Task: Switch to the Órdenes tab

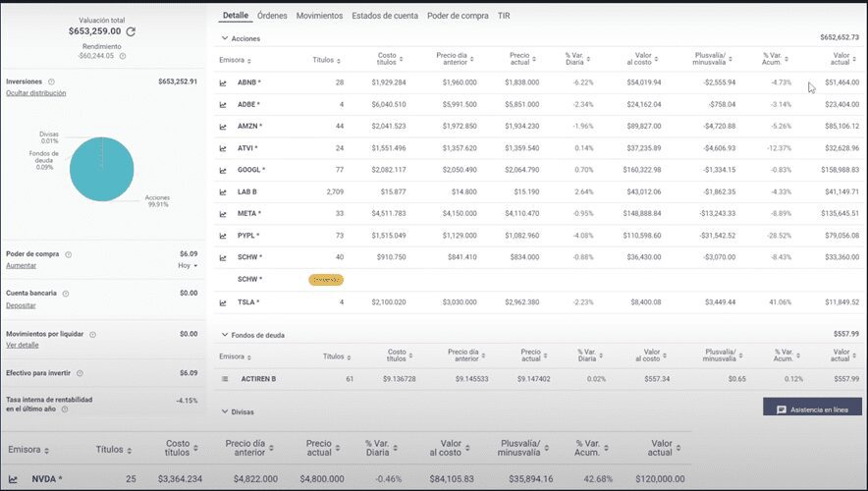Action: pyautogui.click(x=272, y=16)
